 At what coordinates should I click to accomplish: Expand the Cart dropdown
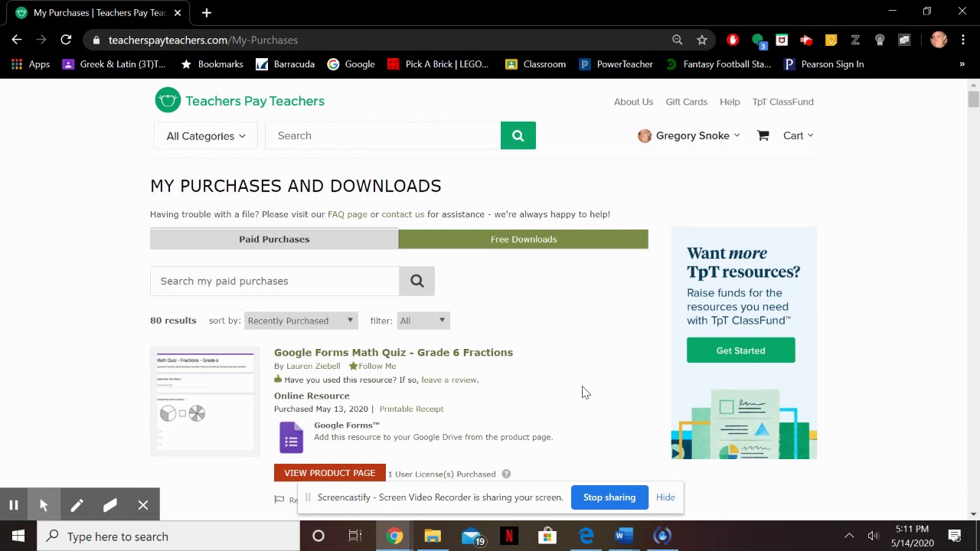click(x=798, y=135)
